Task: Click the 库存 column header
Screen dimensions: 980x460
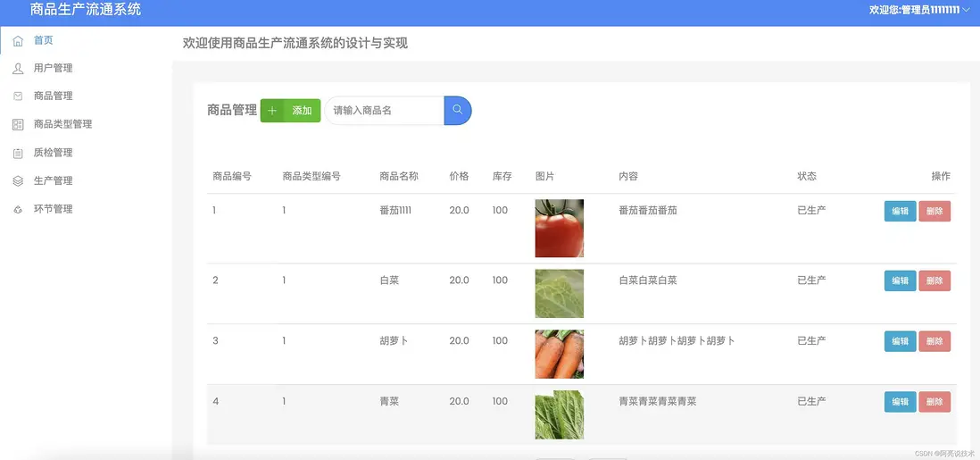Action: [x=502, y=177]
